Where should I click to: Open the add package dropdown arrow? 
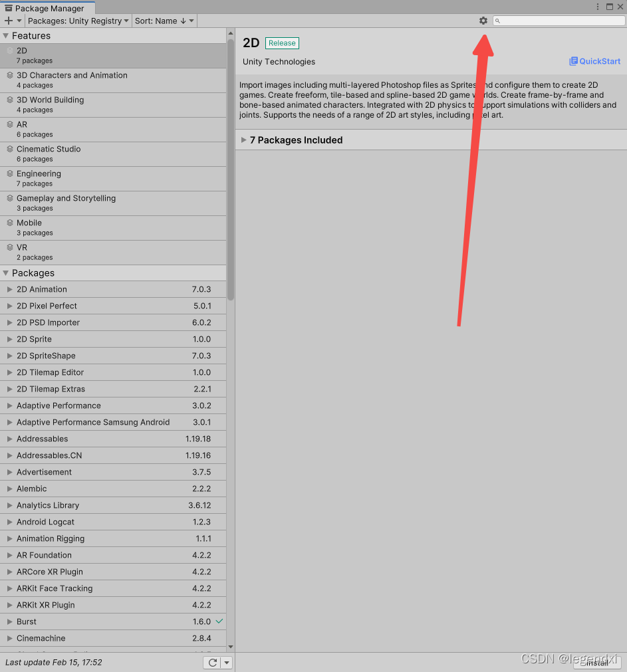click(x=19, y=21)
